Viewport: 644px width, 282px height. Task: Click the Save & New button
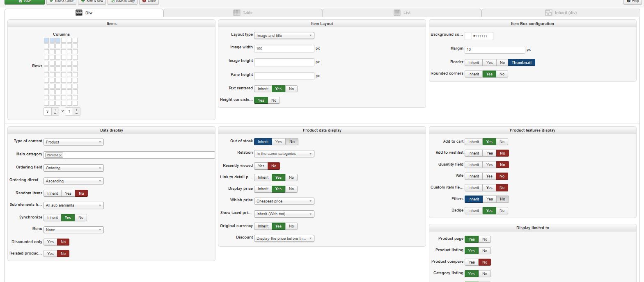click(x=92, y=2)
